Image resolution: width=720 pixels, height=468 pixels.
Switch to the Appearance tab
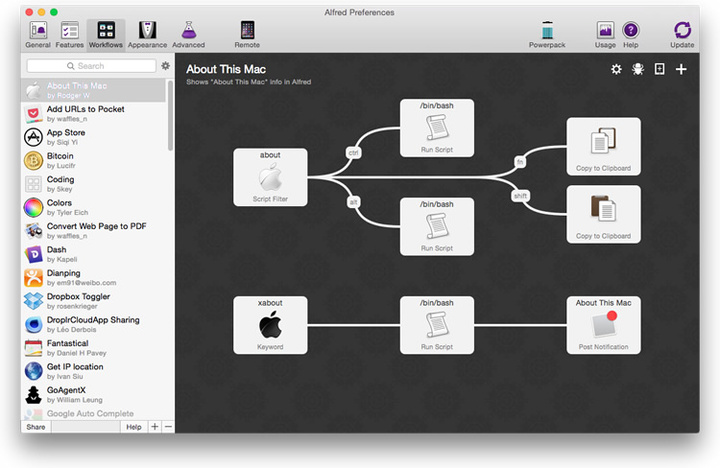[147, 33]
